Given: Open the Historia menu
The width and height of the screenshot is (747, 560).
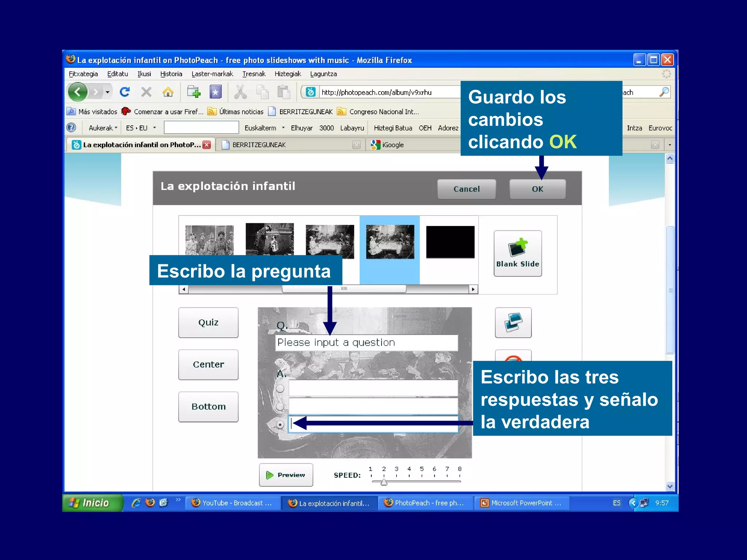Looking at the screenshot, I should [x=171, y=74].
